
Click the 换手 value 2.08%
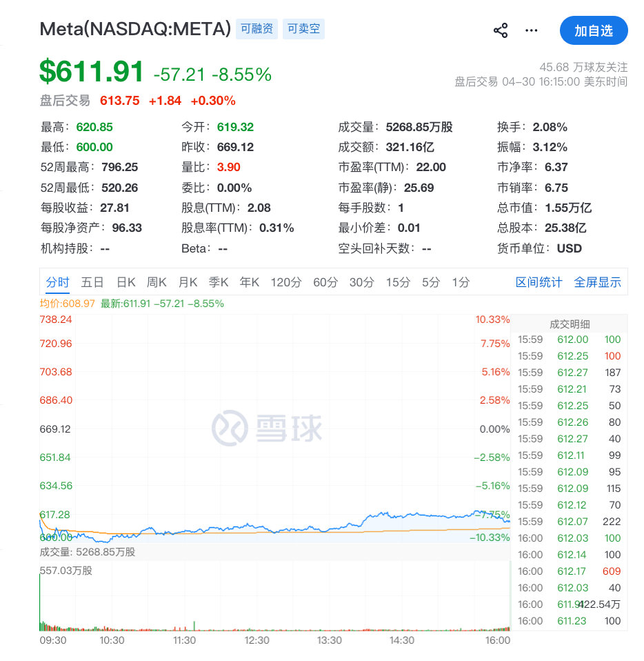(x=550, y=127)
